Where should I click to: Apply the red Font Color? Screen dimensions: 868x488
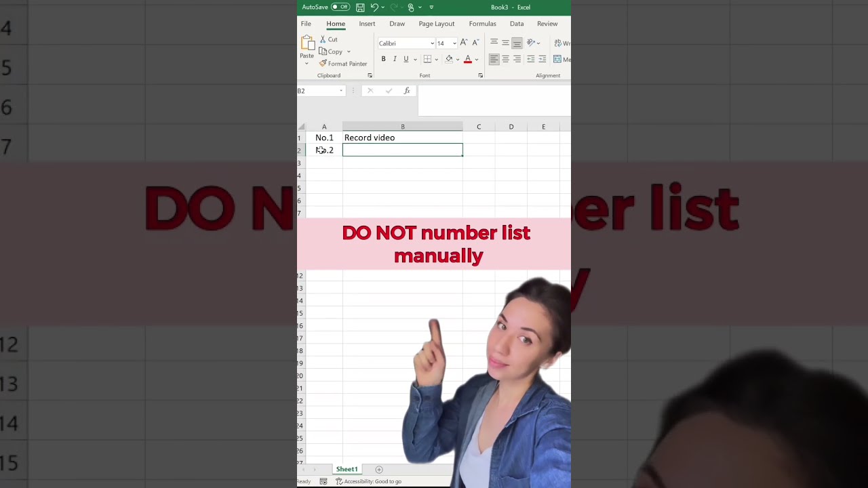467,59
